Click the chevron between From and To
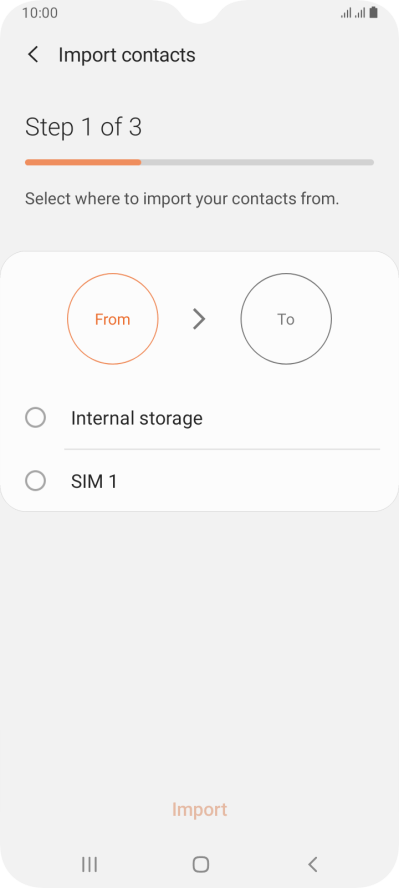The height and width of the screenshot is (888, 399). 199,319
